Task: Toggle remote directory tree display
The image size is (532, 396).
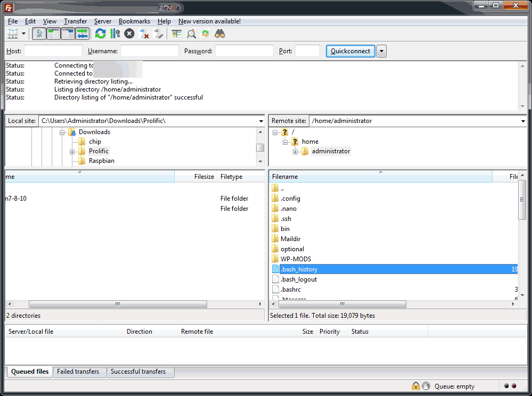Action: 68,34
